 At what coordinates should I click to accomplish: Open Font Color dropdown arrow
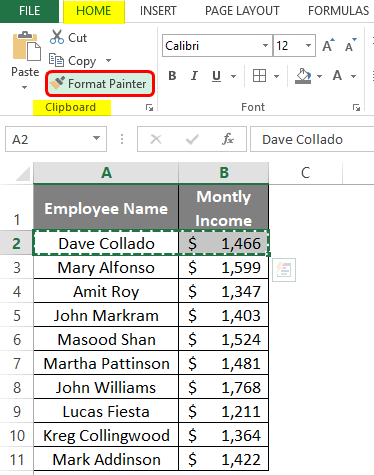coord(353,76)
